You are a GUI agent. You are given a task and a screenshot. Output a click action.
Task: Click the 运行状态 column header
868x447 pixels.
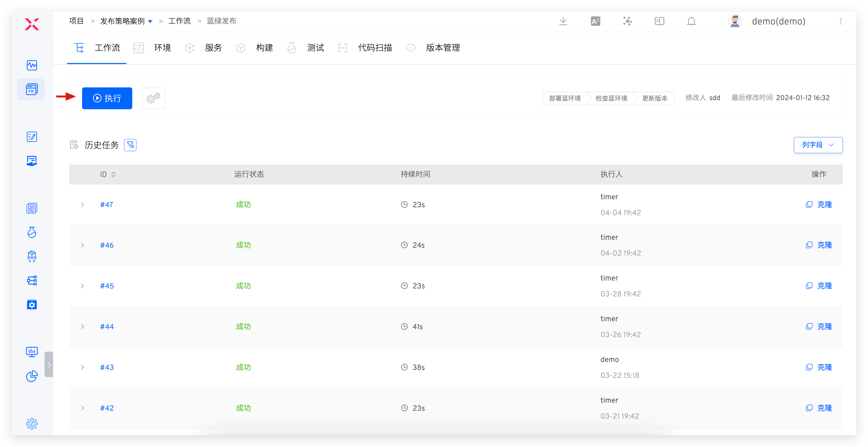coord(249,174)
